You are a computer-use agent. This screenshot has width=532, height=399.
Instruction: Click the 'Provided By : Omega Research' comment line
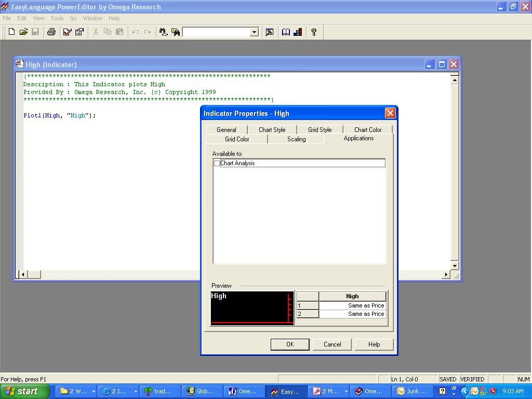[x=119, y=92]
